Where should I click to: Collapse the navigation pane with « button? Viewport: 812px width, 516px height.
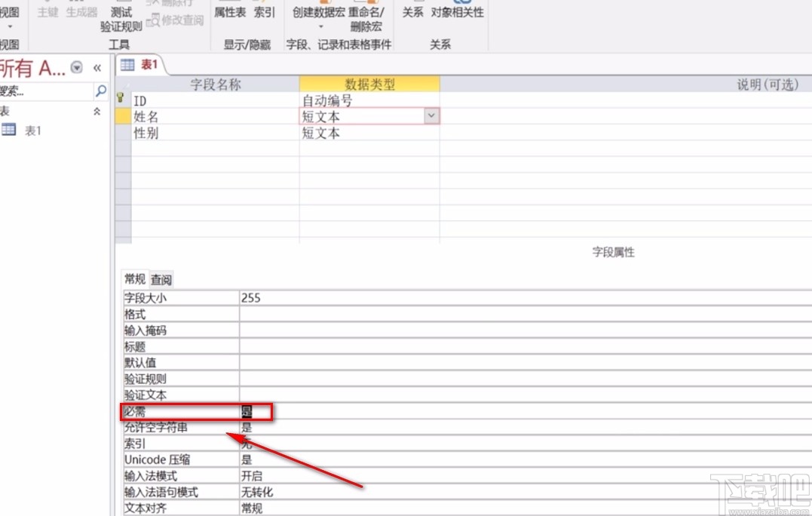point(97,67)
